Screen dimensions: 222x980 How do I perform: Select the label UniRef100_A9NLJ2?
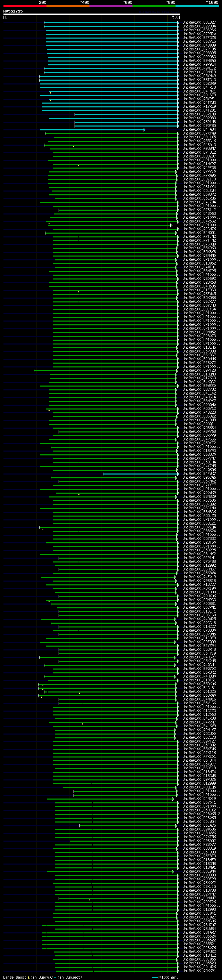click(199, 68)
